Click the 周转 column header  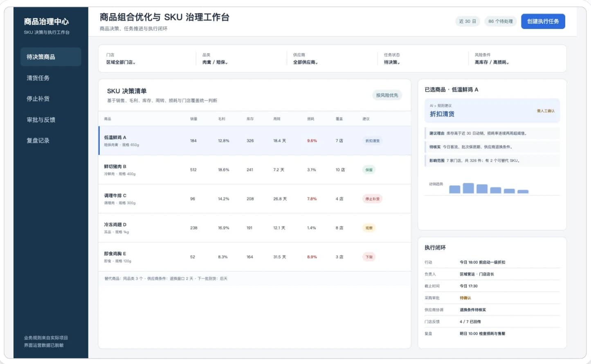click(277, 119)
